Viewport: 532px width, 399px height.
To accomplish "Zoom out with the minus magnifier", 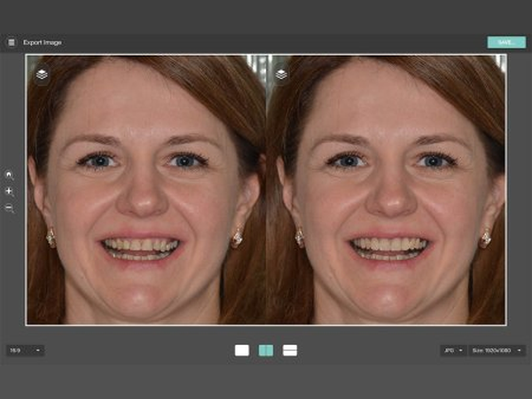I will [9, 207].
